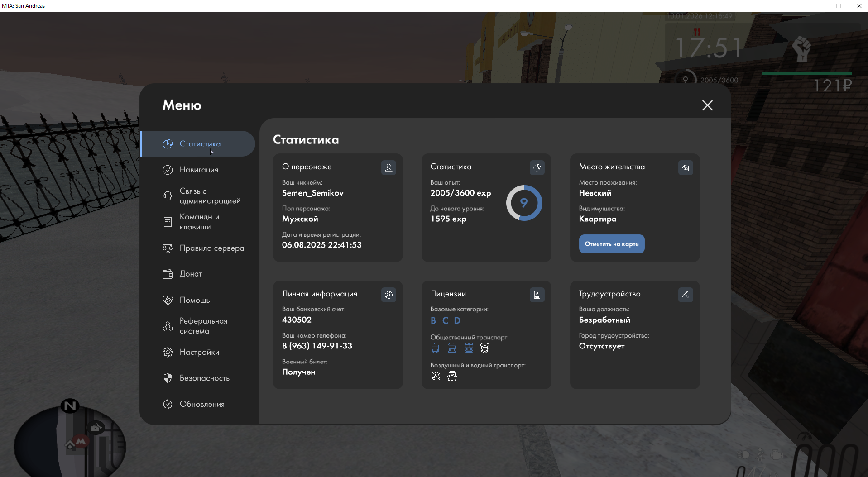Select the Безопасность menu item
This screenshot has height=477, width=868.
pos(204,378)
